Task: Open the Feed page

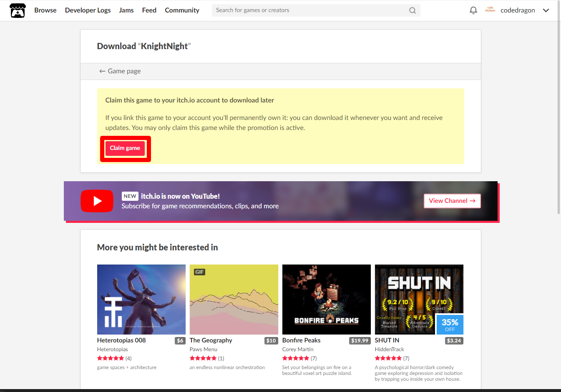Action: (149, 10)
